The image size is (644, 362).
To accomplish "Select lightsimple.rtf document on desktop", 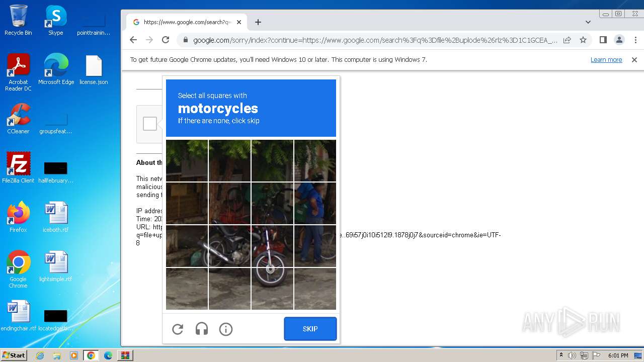I will (x=56, y=266).
